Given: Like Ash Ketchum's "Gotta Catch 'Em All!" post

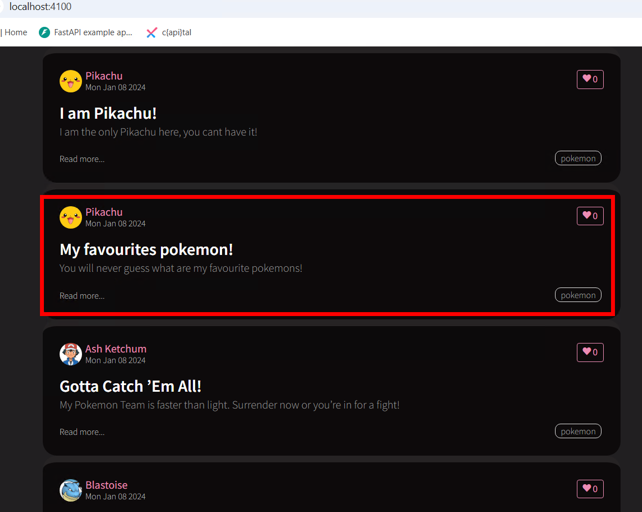Looking at the screenshot, I should click(590, 352).
